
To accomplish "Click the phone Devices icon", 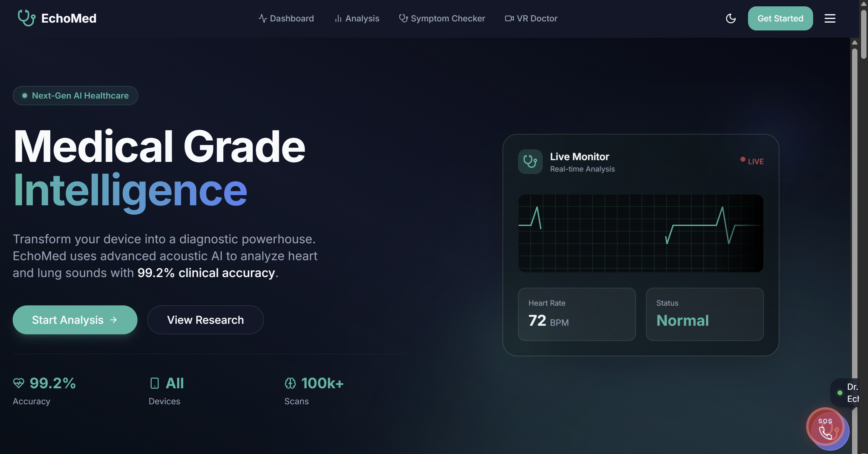I will pyautogui.click(x=154, y=383).
